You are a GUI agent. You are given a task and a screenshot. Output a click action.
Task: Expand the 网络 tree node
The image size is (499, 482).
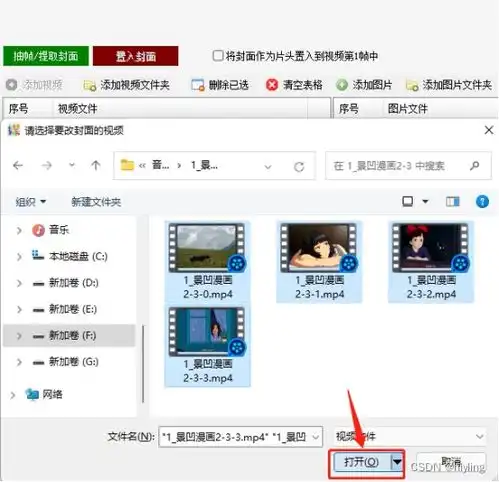click(x=13, y=395)
